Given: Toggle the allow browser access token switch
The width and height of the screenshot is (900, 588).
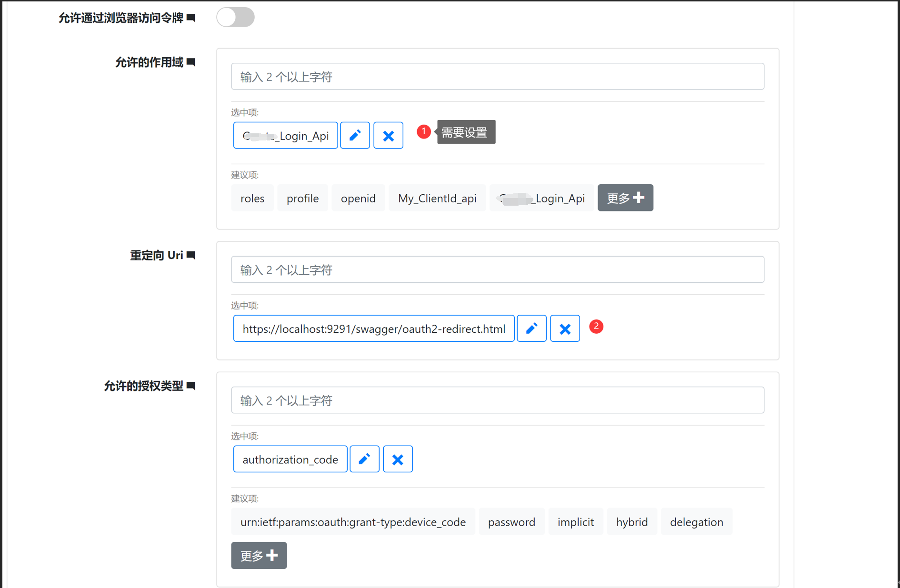Looking at the screenshot, I should pyautogui.click(x=235, y=18).
